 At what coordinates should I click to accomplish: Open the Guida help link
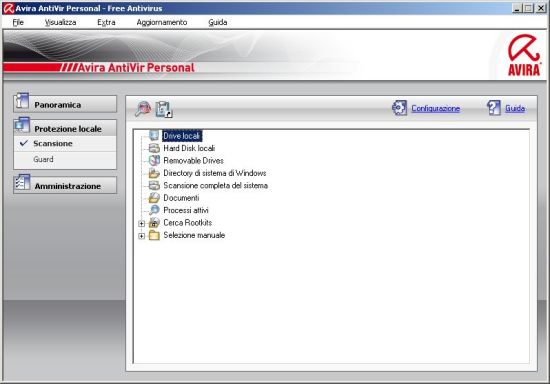515,108
